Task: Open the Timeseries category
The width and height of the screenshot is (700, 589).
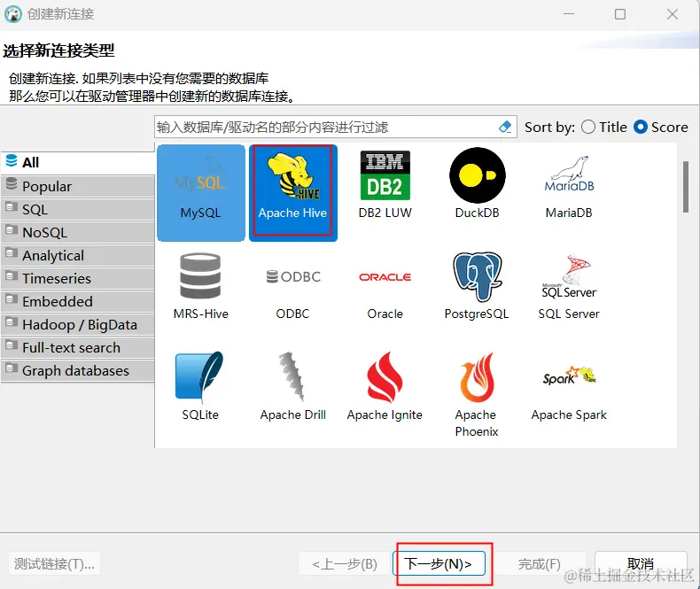Action: pyautogui.click(x=78, y=278)
